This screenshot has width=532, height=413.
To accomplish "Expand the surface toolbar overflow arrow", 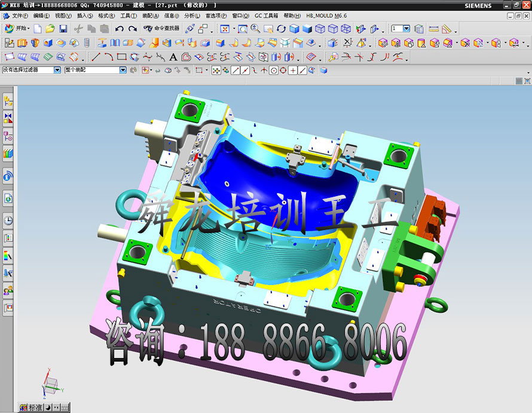I will tap(83, 60).
